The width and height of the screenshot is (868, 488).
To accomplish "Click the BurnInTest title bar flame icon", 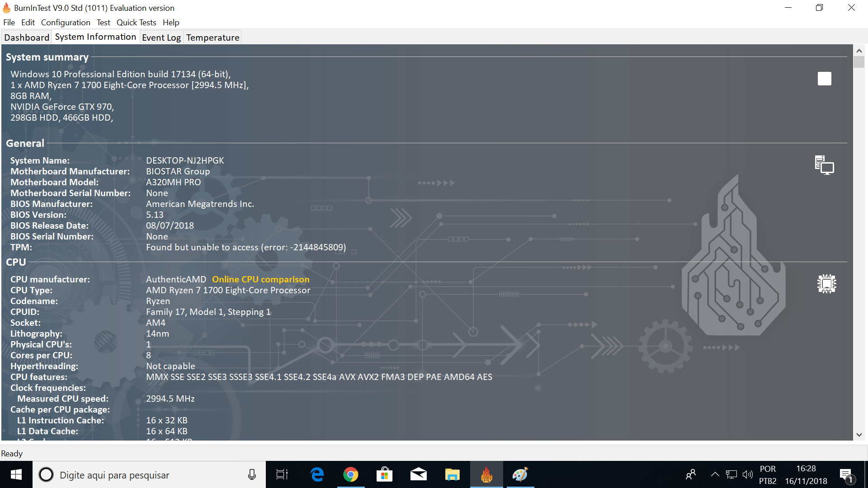I will 6,8.
